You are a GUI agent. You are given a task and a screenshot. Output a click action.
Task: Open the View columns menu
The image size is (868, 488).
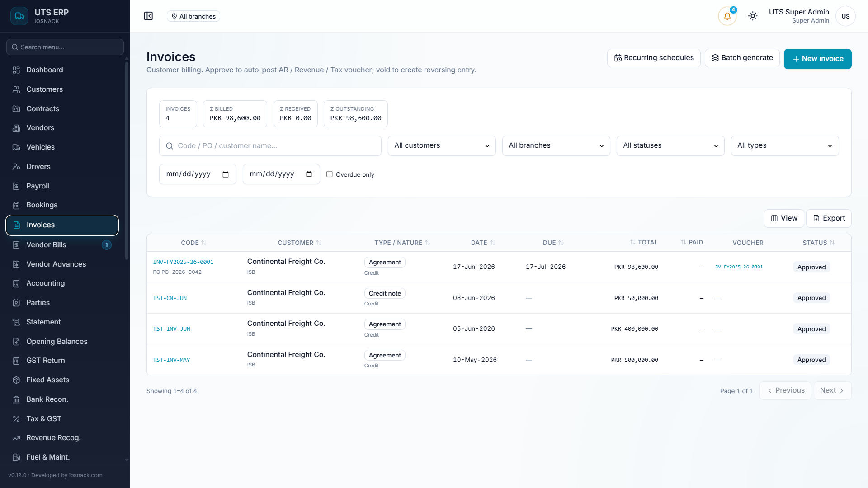tap(784, 218)
